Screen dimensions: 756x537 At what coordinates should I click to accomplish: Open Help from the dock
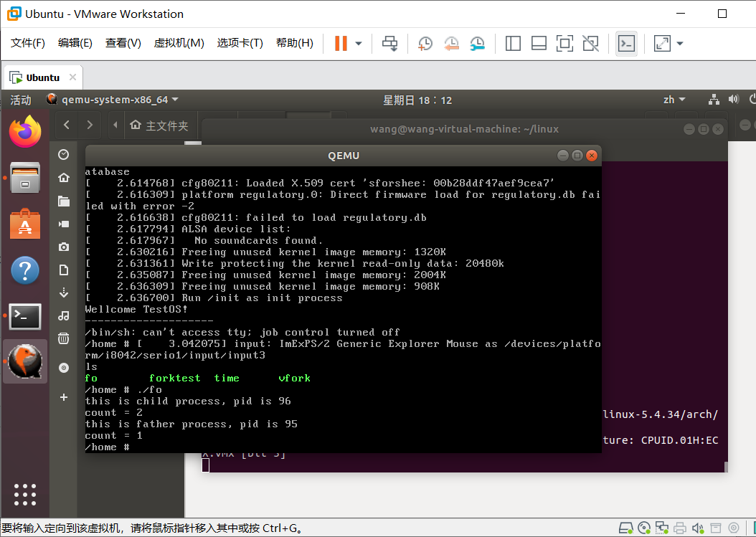pos(25,270)
